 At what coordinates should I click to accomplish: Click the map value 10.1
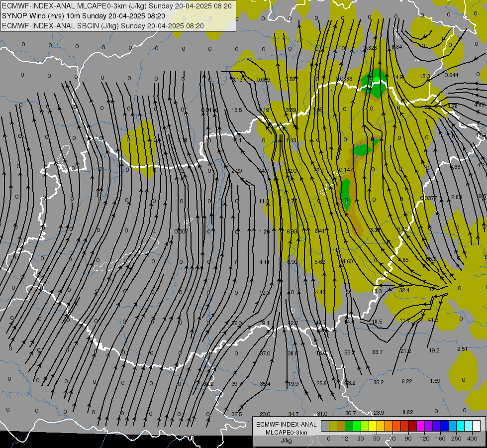click(x=236, y=140)
